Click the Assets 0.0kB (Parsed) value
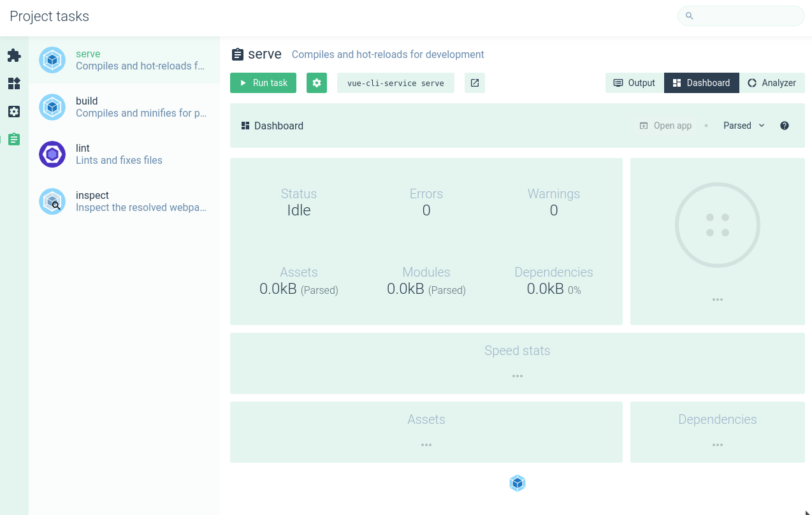Image resolution: width=812 pixels, height=515 pixels. (x=299, y=289)
